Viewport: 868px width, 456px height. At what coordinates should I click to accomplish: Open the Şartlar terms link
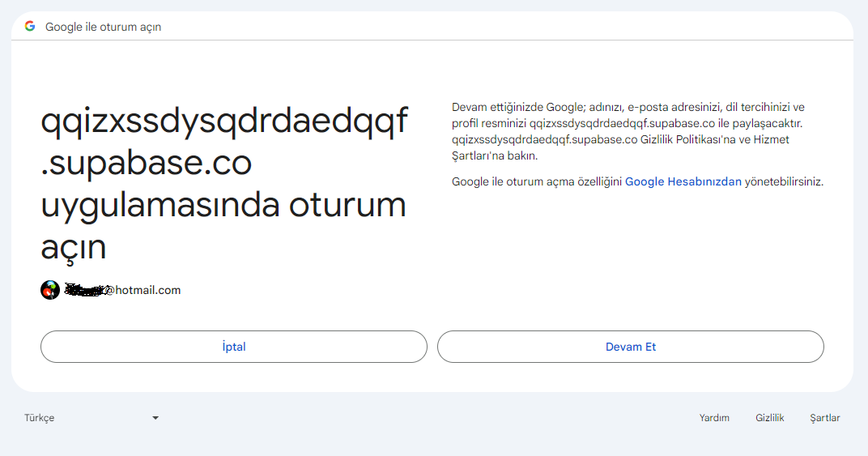825,418
